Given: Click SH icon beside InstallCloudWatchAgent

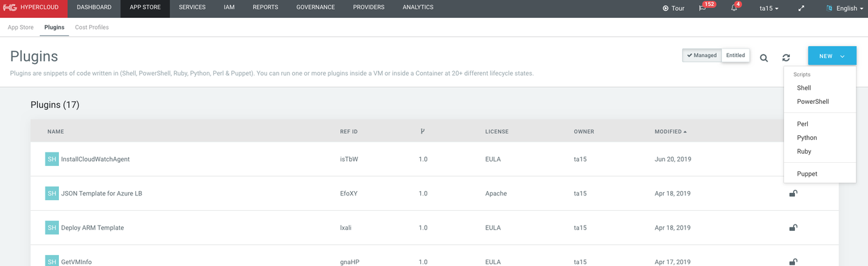Looking at the screenshot, I should [x=52, y=159].
